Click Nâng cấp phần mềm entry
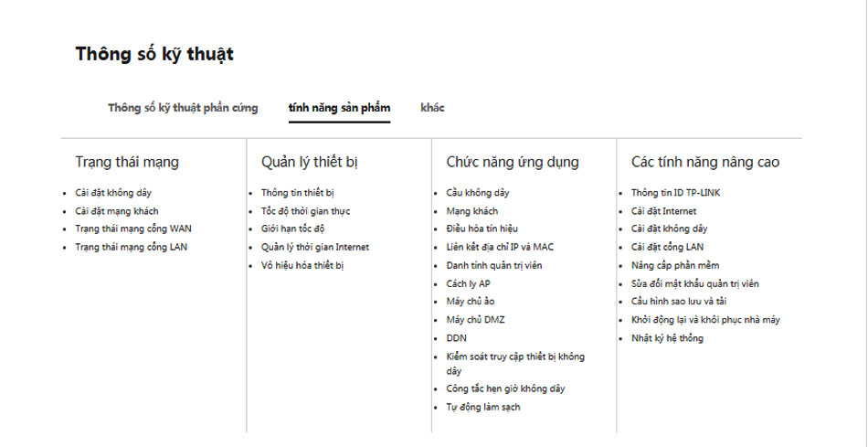 click(x=674, y=265)
